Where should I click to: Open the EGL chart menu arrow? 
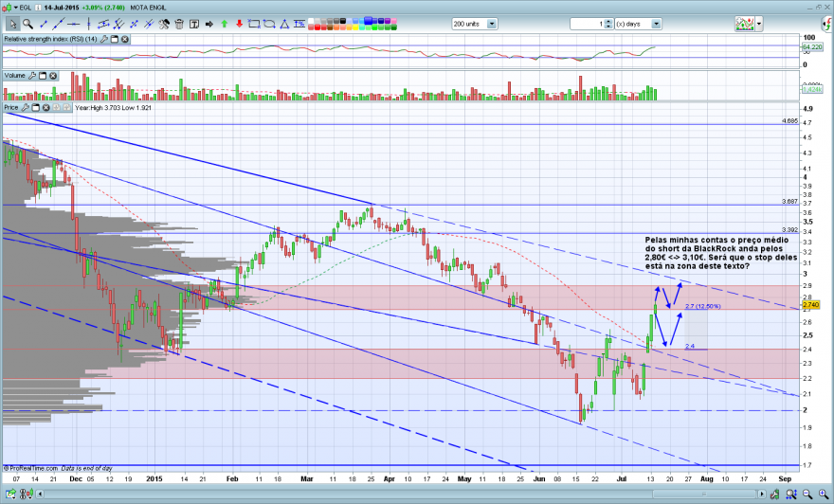[x=15, y=8]
